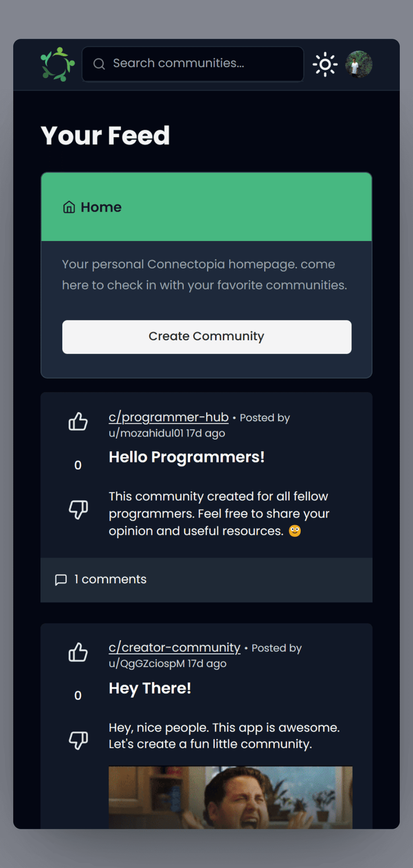Viewport: 413px width, 868px height.
Task: Click the comment bubble icon
Action: pyautogui.click(x=61, y=580)
